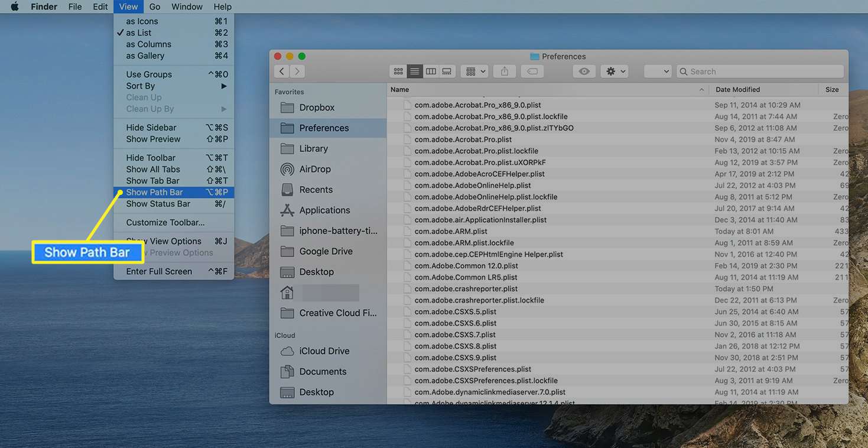The width and height of the screenshot is (868, 448).
Task: Open the Action gear dropdown menu
Action: pos(615,72)
